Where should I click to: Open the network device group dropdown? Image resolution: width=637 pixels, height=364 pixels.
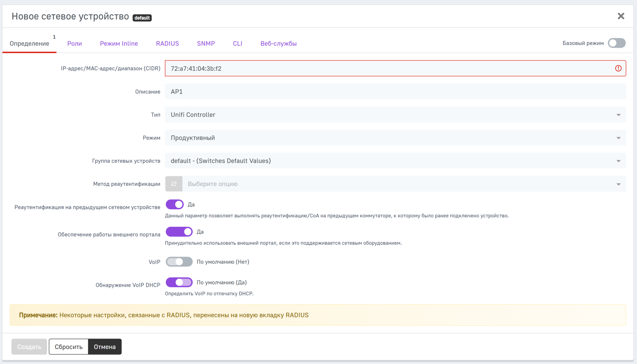[395, 161]
